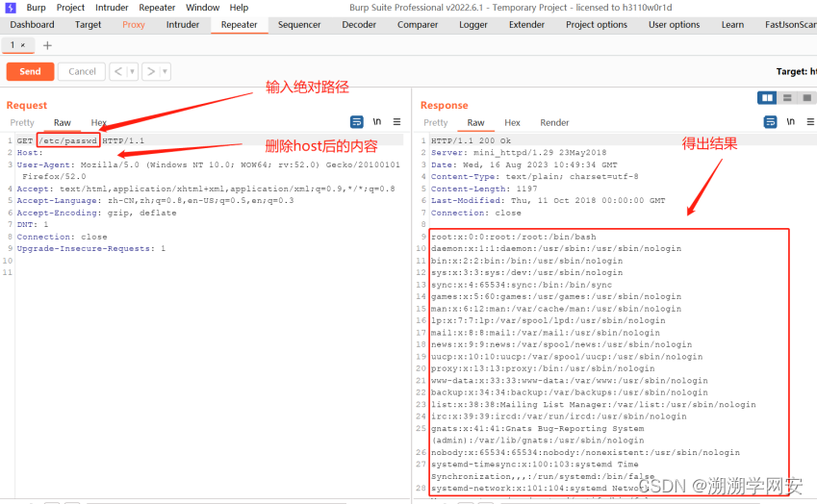817x504 pixels.
Task: Open the Intruder menu
Action: [x=112, y=8]
